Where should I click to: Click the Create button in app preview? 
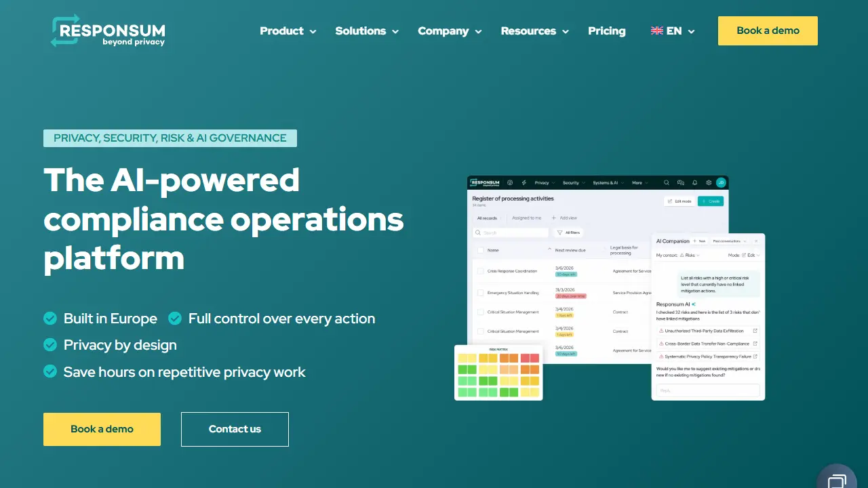click(711, 201)
